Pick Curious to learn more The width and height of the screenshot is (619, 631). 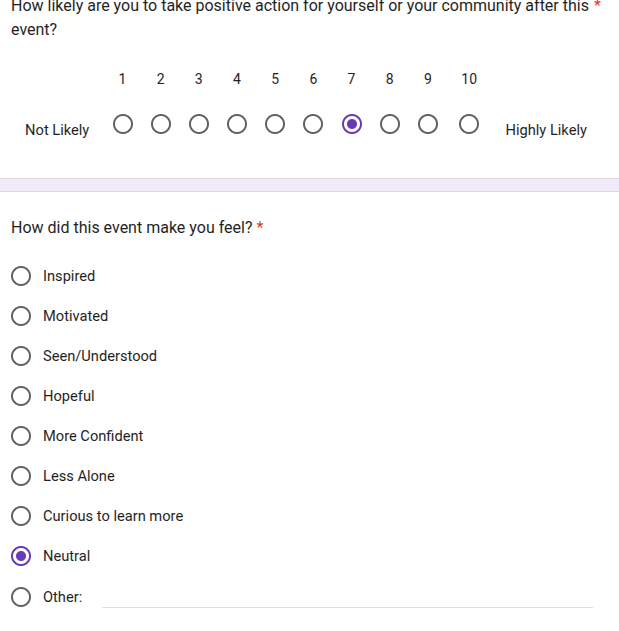(21, 516)
